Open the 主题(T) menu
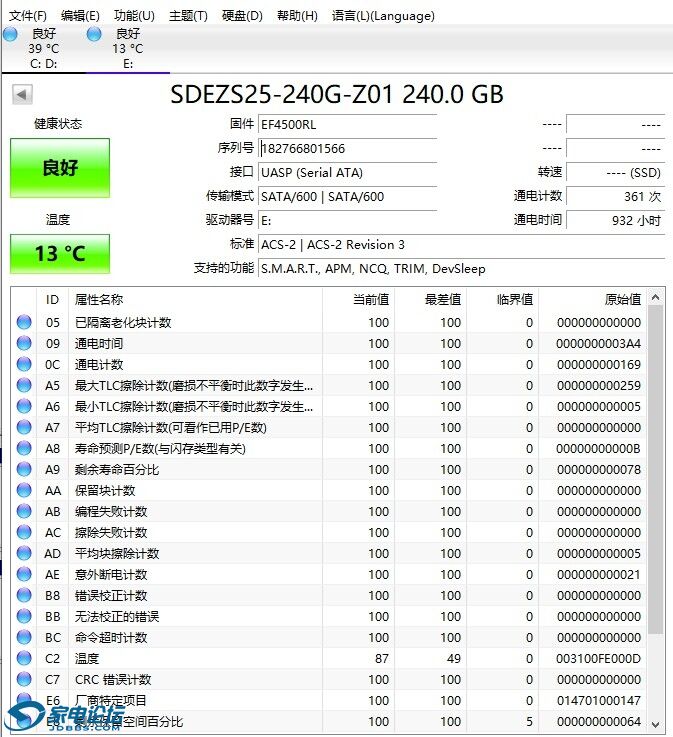The height and width of the screenshot is (737, 673). (x=188, y=16)
